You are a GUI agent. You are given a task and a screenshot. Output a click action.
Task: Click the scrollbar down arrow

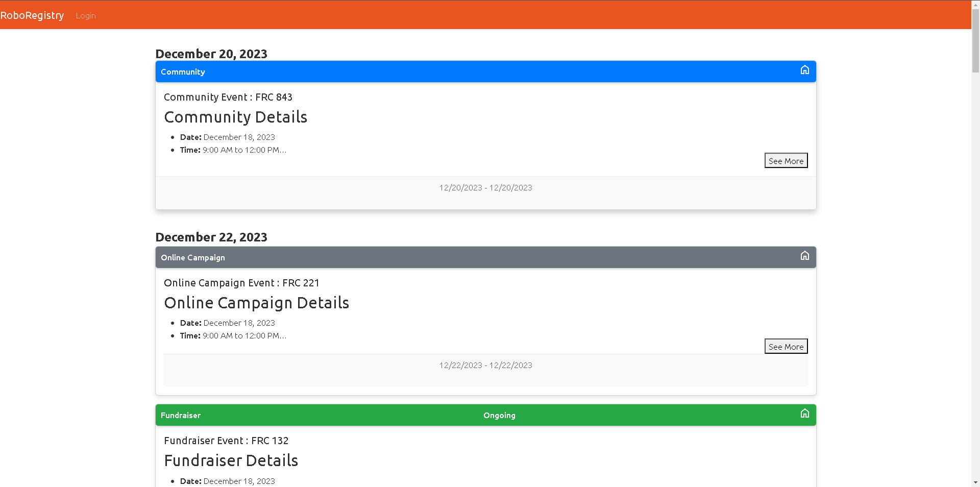coord(975,482)
